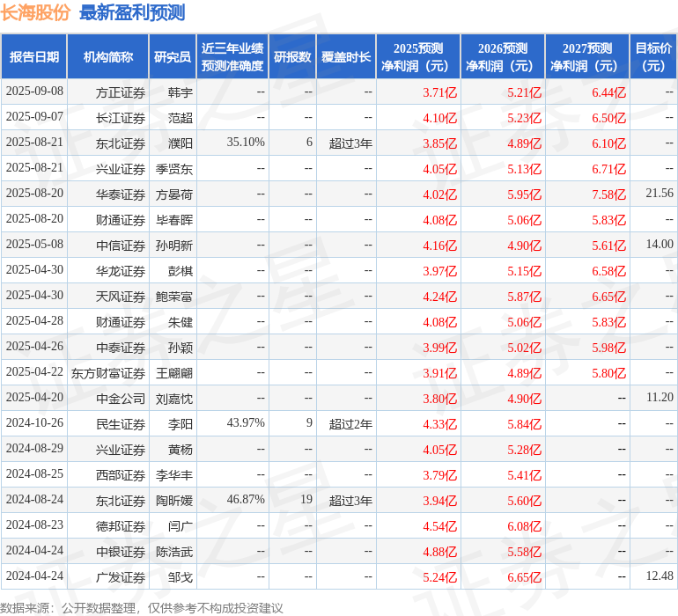This screenshot has height=616, width=678.
Task: Click analyst 毕春晖
Action: pyautogui.click(x=174, y=220)
